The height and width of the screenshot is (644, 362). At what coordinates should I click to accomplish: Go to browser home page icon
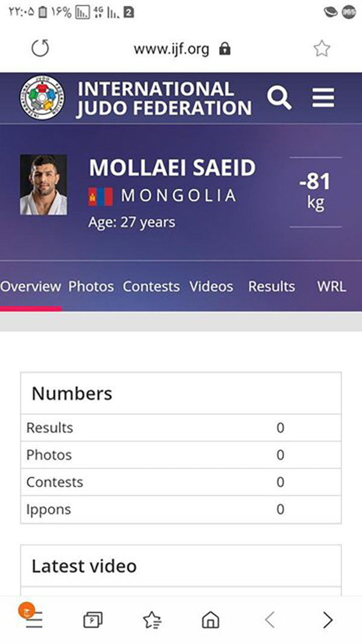point(211,620)
